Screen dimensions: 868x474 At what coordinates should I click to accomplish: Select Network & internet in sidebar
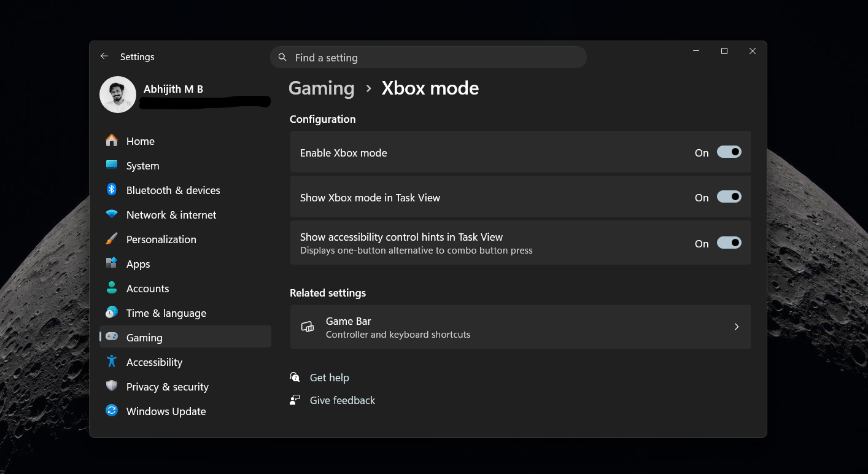[x=185, y=214]
